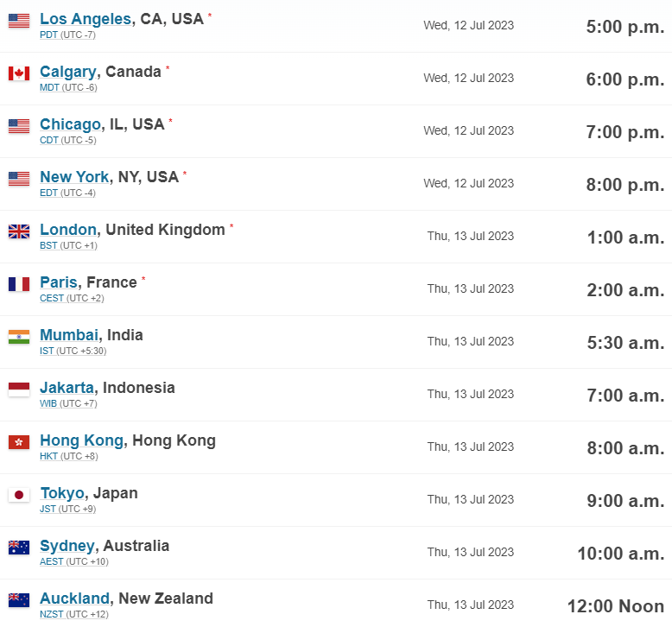Open the Los Angeles city link
The image size is (672, 627).
(x=86, y=19)
